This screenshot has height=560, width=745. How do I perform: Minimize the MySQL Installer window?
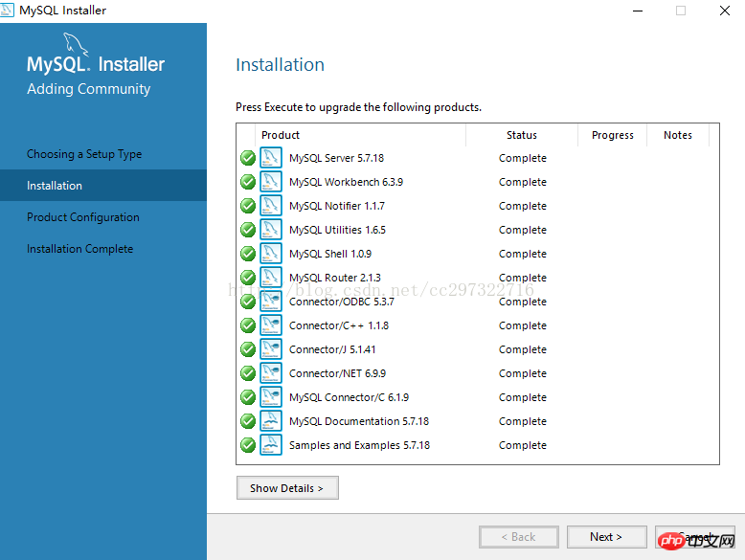[x=638, y=11]
